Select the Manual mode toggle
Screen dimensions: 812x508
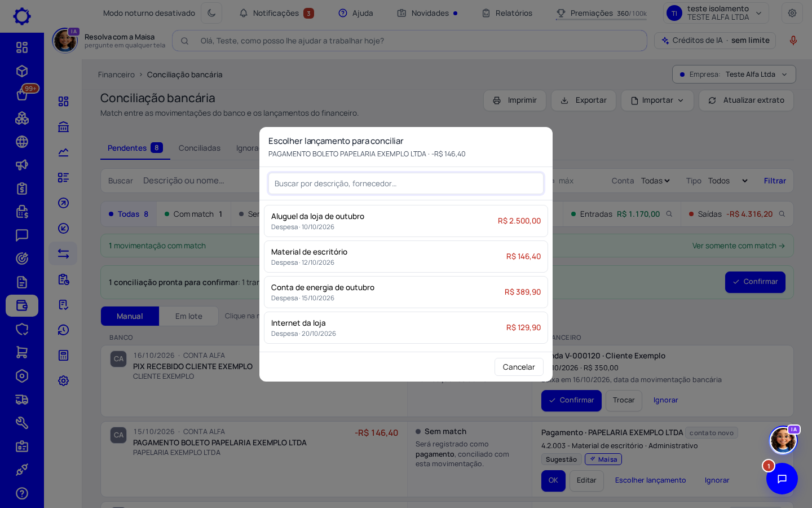pyautogui.click(x=130, y=316)
